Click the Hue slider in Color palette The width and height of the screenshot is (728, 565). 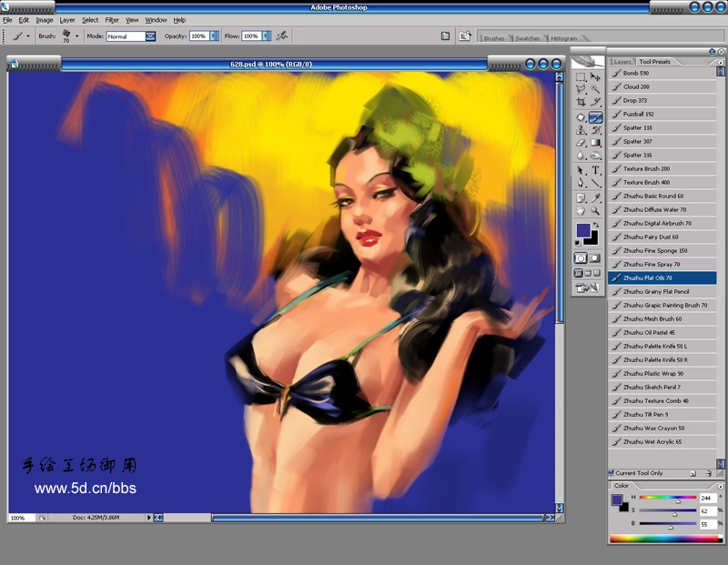[x=668, y=498]
